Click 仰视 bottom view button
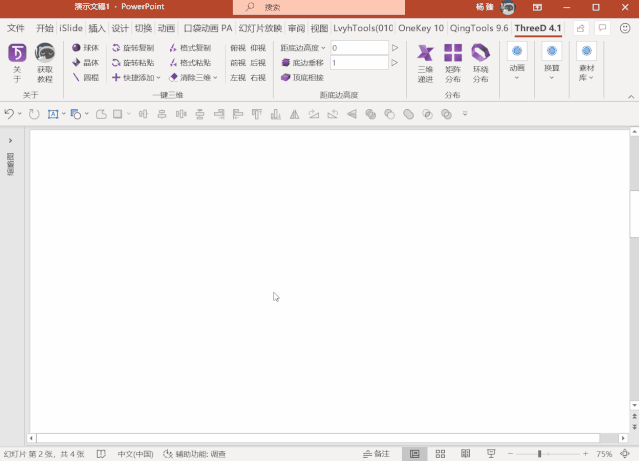Screen dimensions: 639x461 [x=258, y=48]
